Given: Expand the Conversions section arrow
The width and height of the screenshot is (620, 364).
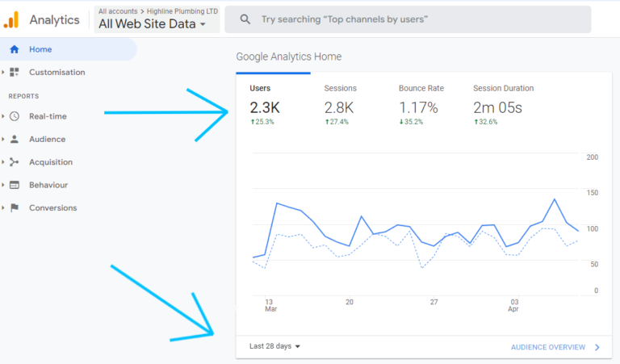Looking at the screenshot, I should coord(2,208).
